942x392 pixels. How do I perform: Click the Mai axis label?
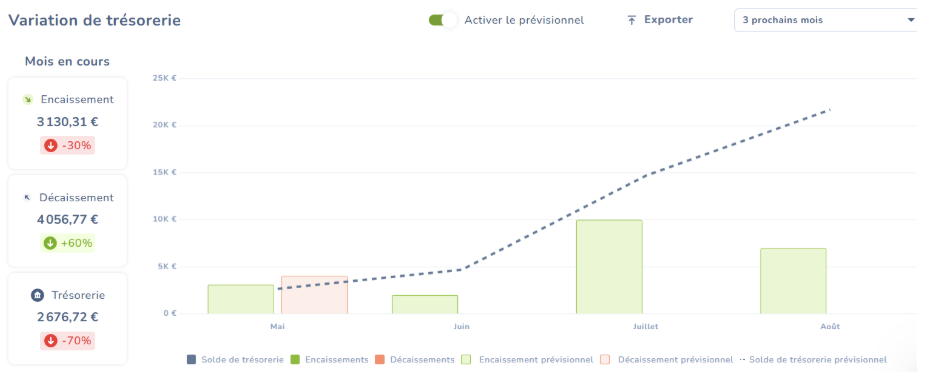coord(278,327)
